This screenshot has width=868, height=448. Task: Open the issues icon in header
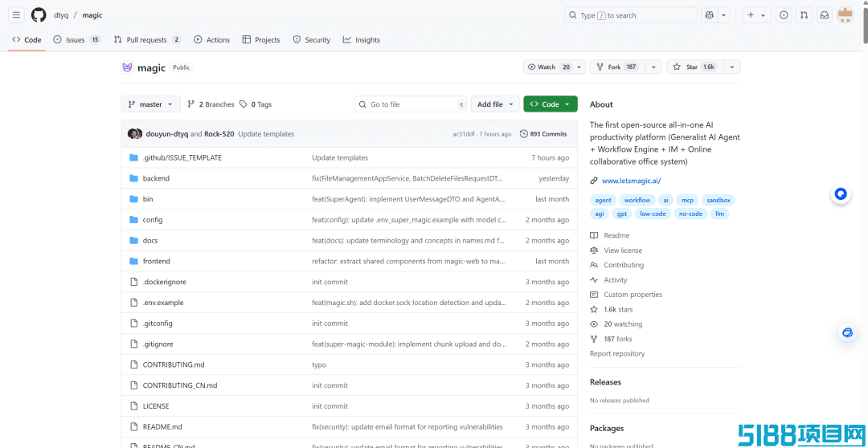784,15
